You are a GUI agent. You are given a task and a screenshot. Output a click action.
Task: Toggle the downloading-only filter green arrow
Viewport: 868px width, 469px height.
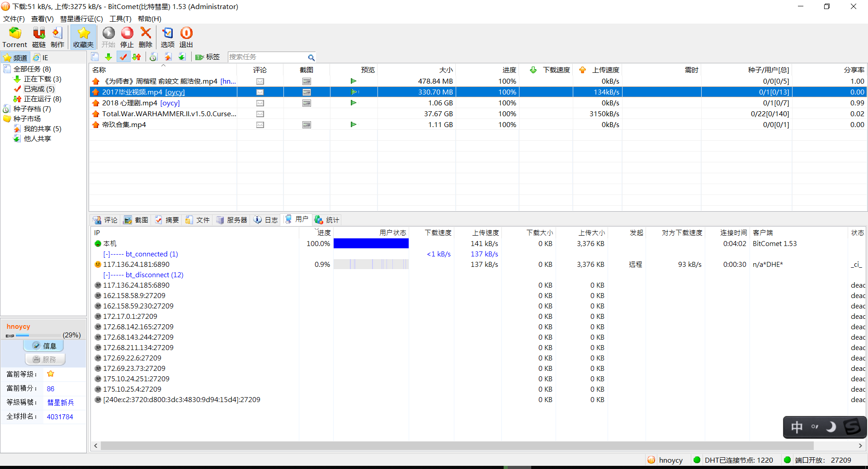pos(108,57)
